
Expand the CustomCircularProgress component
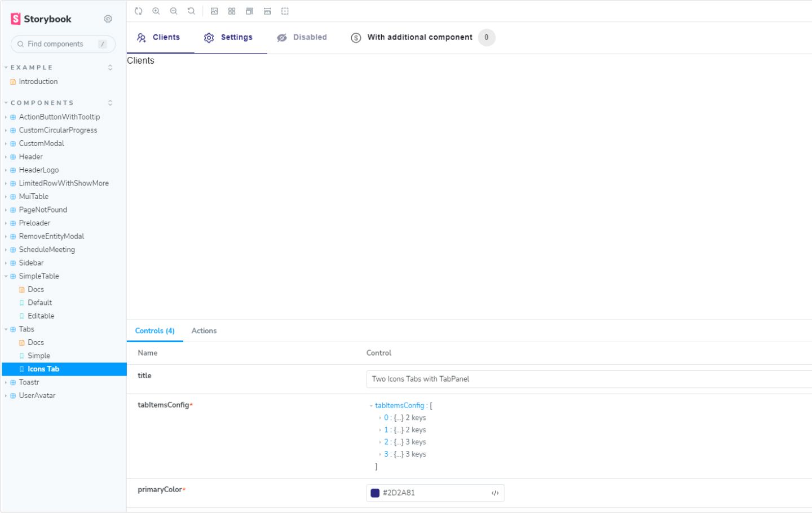pyautogui.click(x=58, y=130)
